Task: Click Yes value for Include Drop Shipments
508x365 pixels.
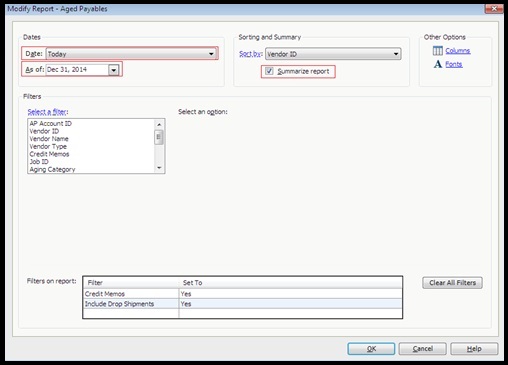Action: (186, 304)
